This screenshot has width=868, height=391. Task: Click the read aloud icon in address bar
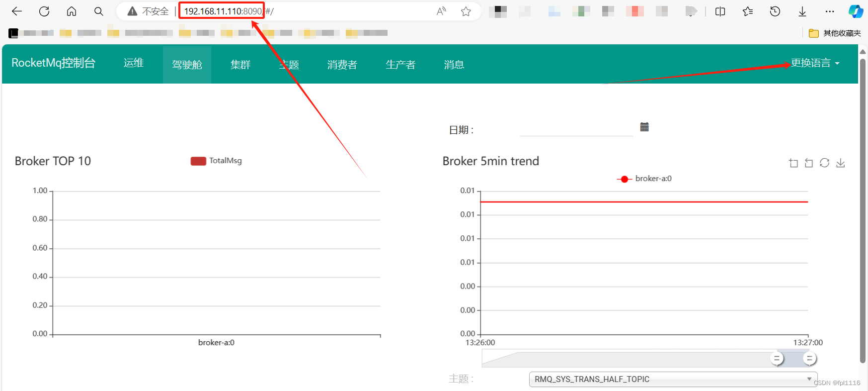point(441,11)
